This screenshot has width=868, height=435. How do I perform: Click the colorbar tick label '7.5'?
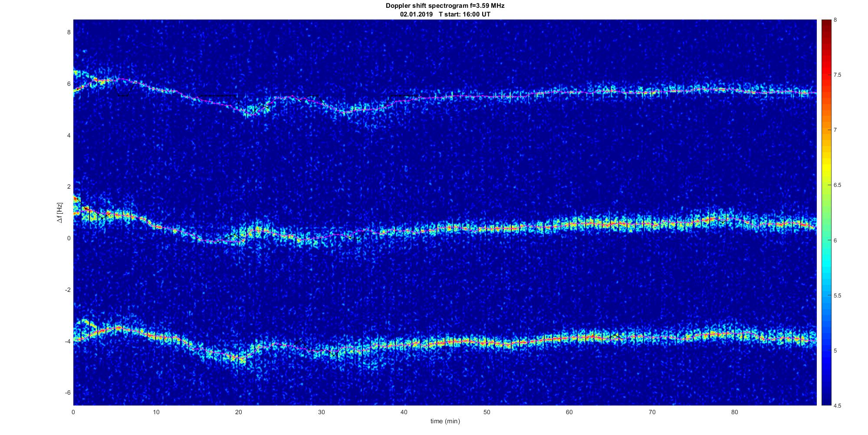click(x=837, y=75)
